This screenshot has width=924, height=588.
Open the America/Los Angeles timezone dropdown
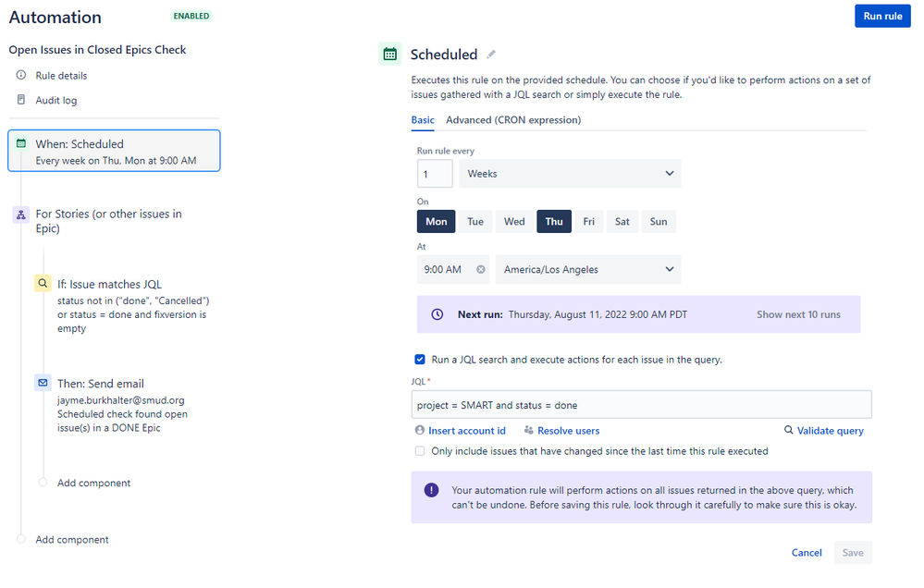coord(588,269)
